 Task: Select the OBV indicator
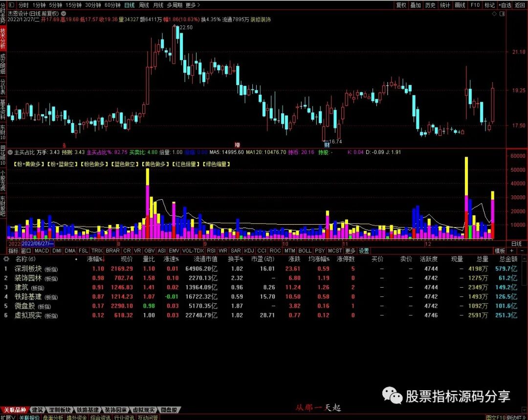(149, 251)
